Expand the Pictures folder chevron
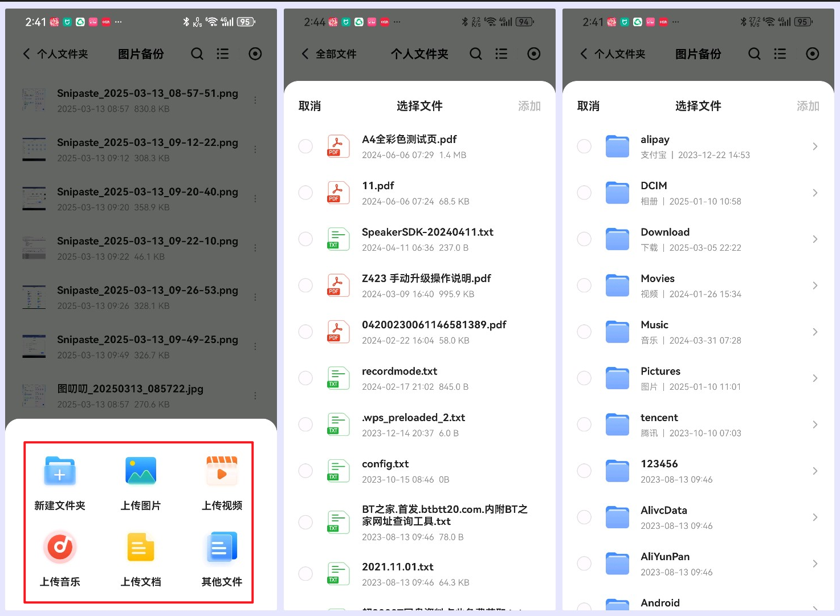This screenshot has height=616, width=840. [815, 378]
